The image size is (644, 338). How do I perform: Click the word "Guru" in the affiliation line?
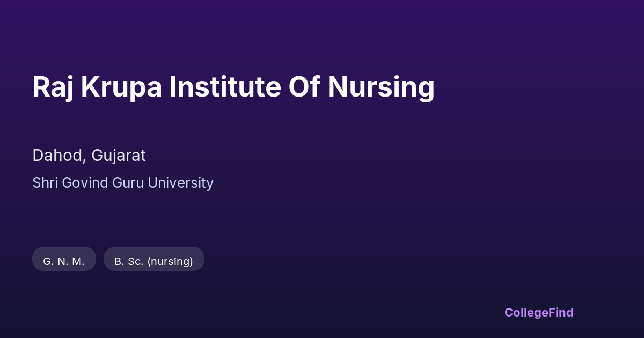[128, 183]
